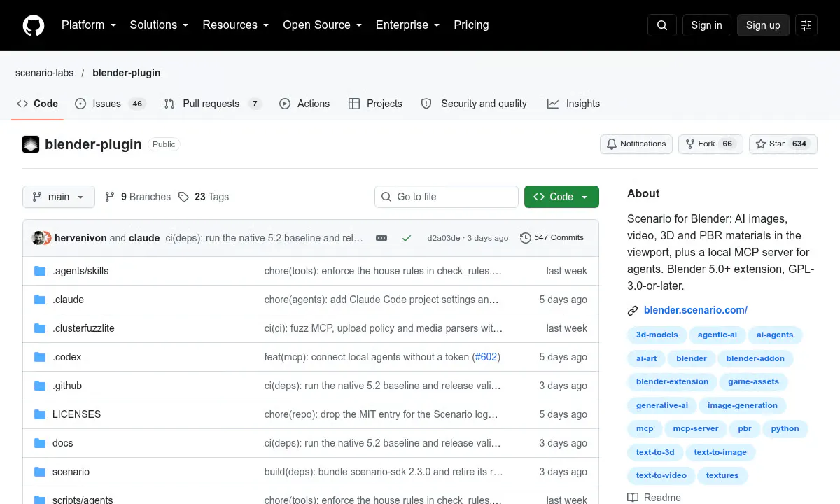Open the main branch selector dropdown
The width and height of the screenshot is (840, 504).
(x=58, y=197)
